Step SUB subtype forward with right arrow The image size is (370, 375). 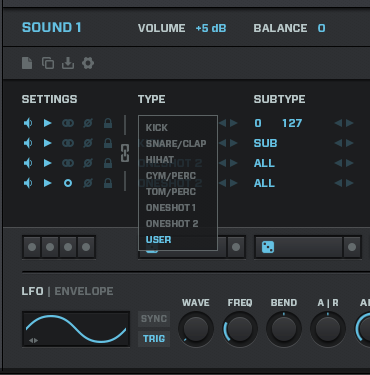[x=350, y=143]
